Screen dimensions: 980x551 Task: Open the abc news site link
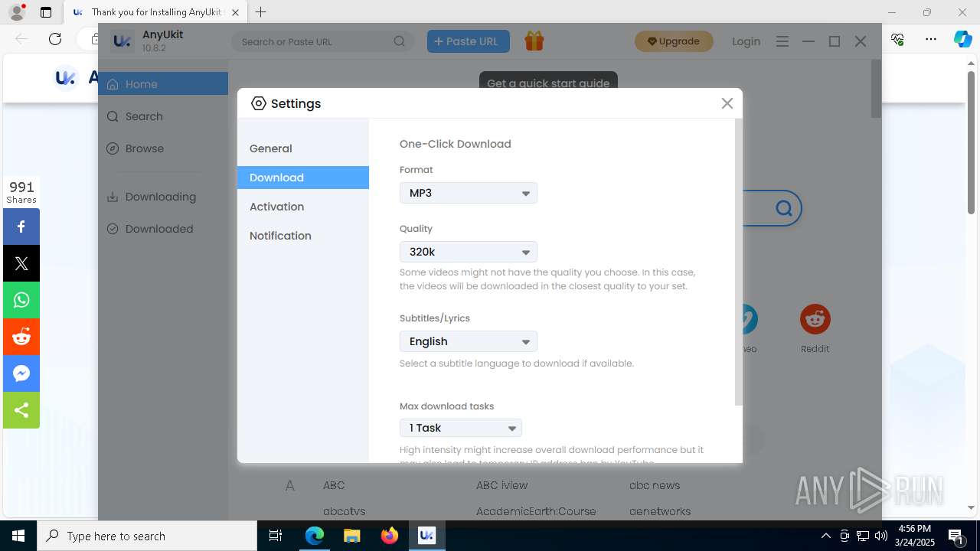[x=655, y=485]
